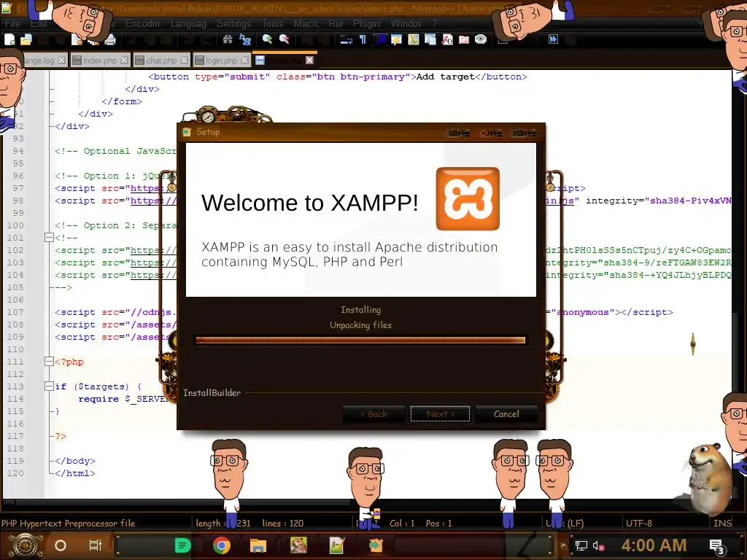
Task: Switch to the index.php tab
Action: [99, 61]
